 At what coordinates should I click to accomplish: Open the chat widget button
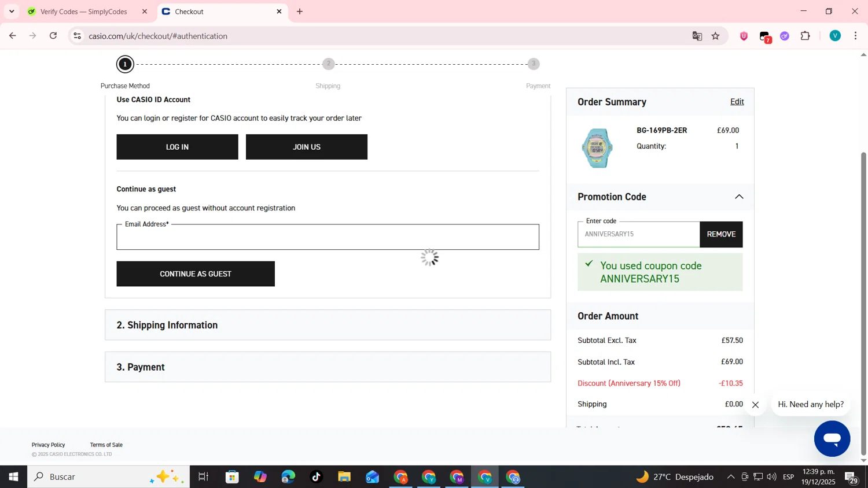pyautogui.click(x=832, y=439)
